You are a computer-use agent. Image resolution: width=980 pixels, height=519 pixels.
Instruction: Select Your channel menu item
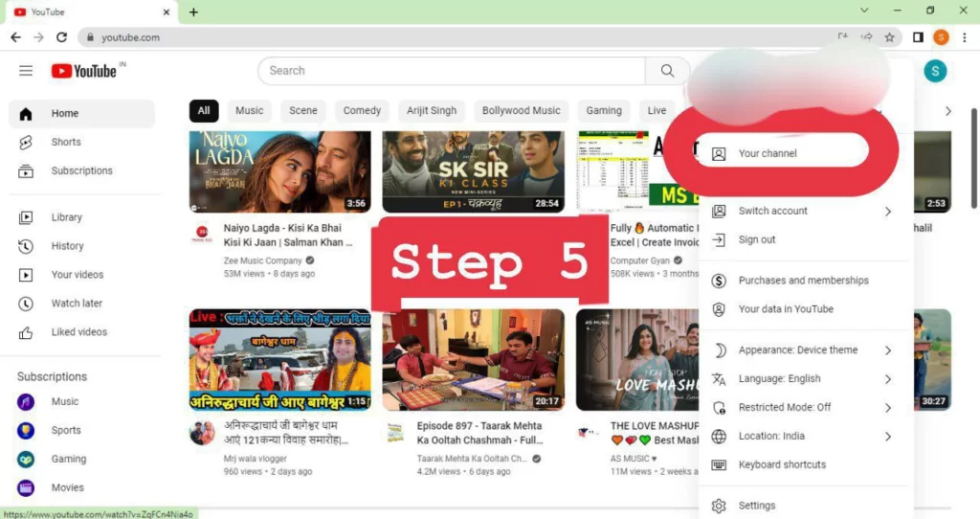coord(783,153)
